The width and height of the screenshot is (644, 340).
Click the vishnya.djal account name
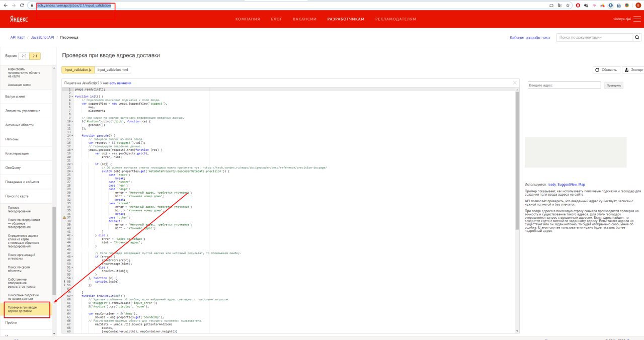(x=622, y=19)
